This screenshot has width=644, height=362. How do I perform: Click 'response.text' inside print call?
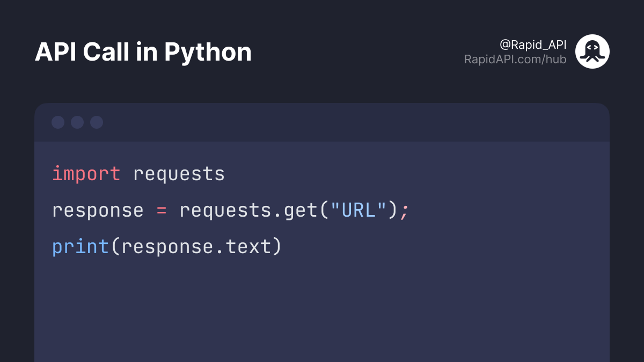pos(196,247)
